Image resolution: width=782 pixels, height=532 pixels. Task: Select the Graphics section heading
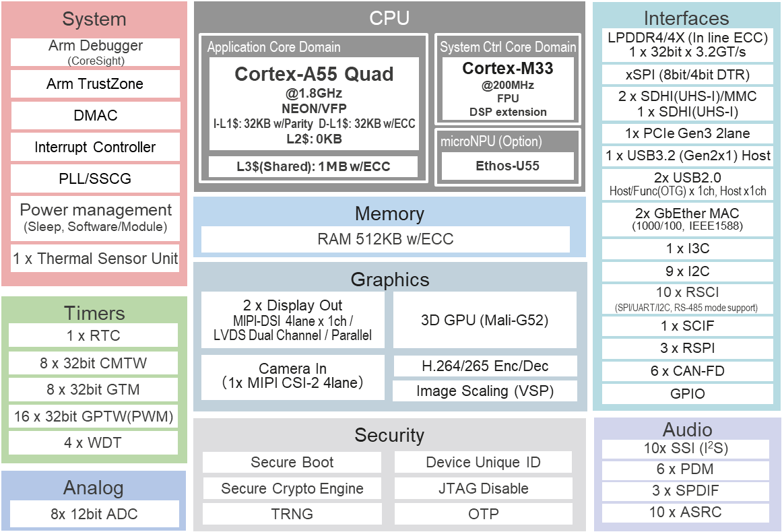390,279
